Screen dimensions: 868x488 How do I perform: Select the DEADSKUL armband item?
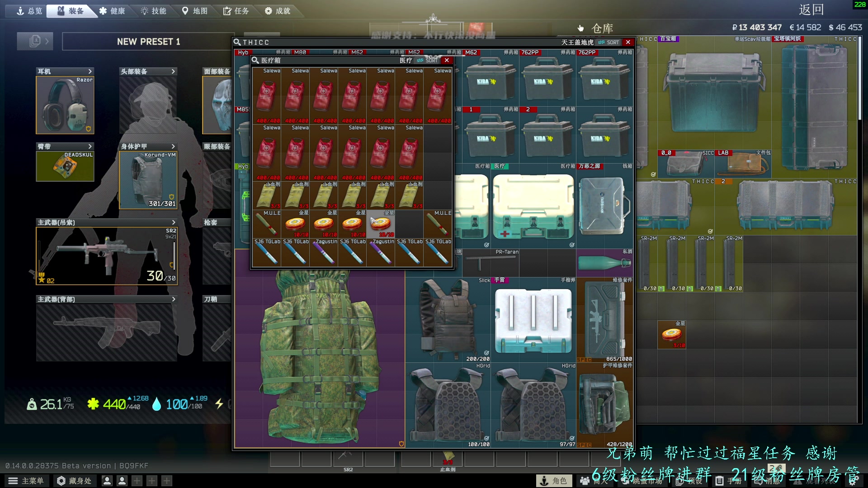coord(65,166)
